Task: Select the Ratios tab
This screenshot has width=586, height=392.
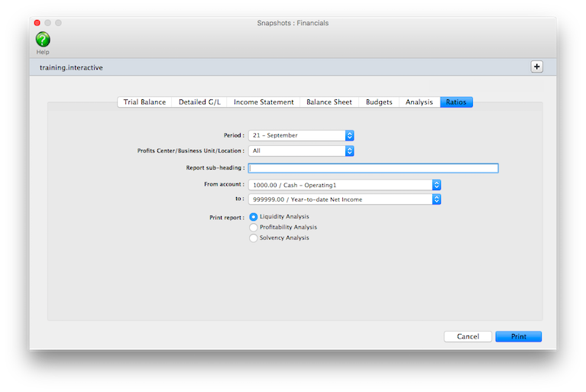Action: point(456,102)
